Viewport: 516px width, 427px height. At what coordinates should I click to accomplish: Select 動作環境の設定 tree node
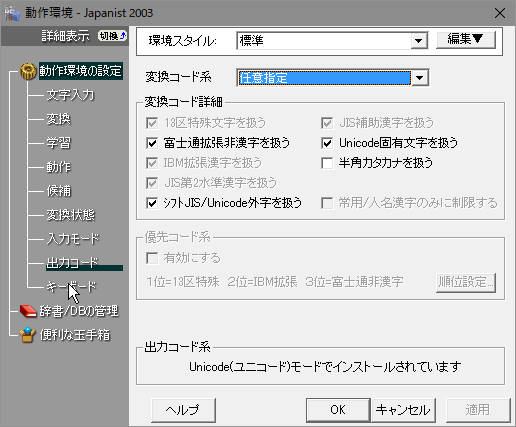81,71
